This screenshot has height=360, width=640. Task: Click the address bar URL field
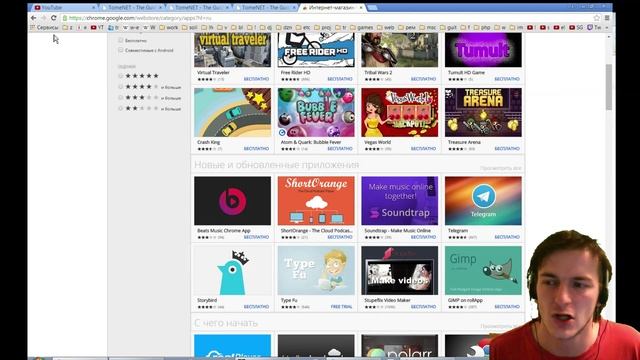(x=327, y=18)
